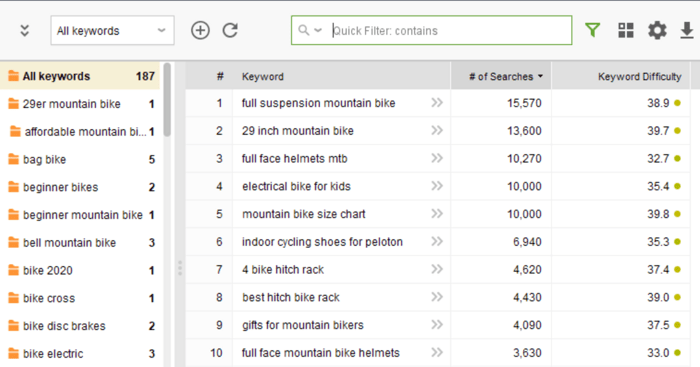Open the bag bike folder

point(80,159)
